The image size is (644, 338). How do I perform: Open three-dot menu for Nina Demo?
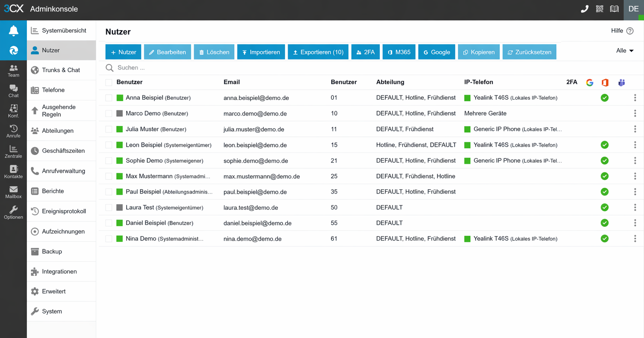(x=635, y=239)
